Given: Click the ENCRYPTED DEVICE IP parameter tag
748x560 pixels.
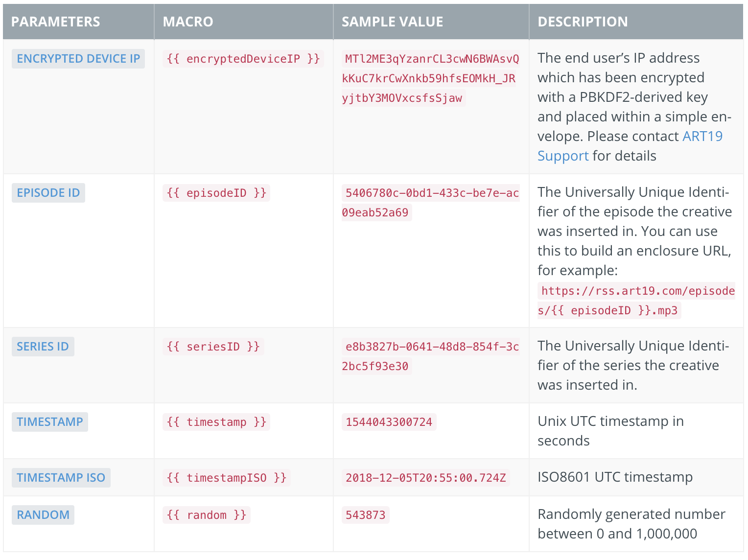Looking at the screenshot, I should point(78,59).
